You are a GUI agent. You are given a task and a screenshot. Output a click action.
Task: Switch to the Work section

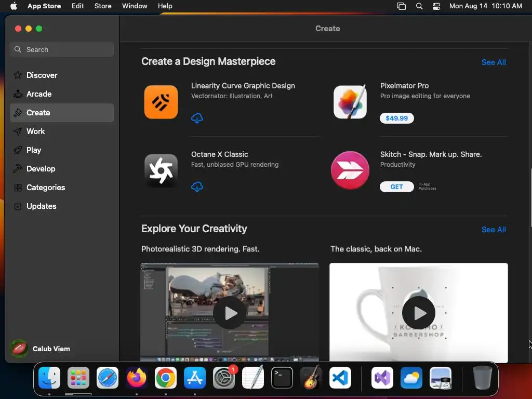(x=62, y=131)
